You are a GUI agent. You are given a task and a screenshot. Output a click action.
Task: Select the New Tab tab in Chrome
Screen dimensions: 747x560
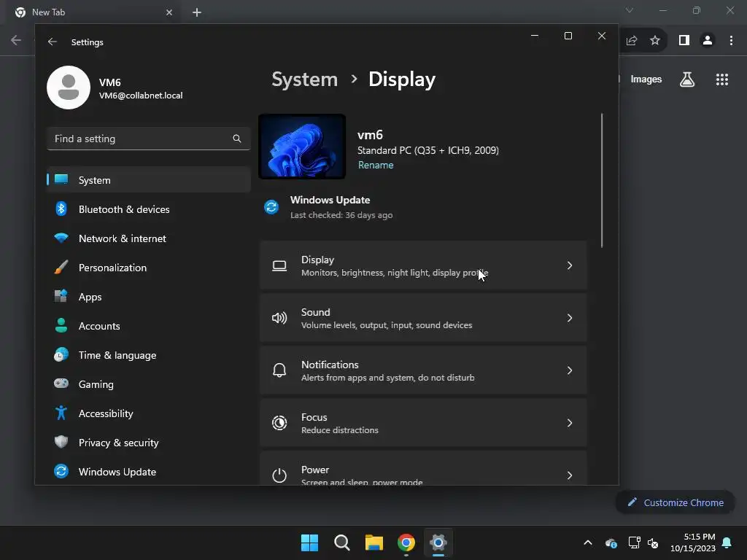tap(93, 12)
